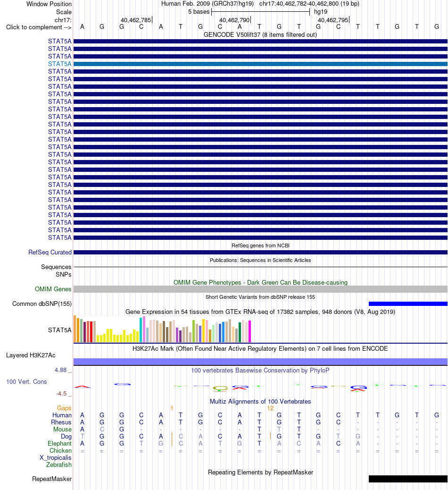Click the chr17:40,462,782-40,462,800 position text
The image size is (448, 490).
coord(309,4)
